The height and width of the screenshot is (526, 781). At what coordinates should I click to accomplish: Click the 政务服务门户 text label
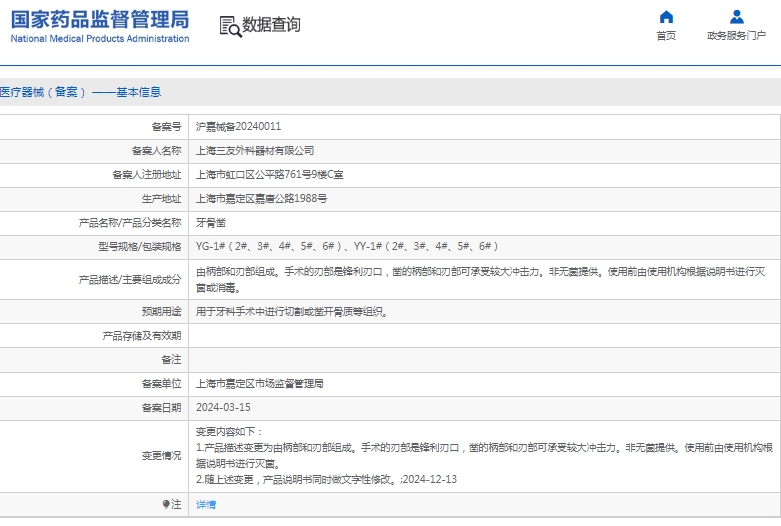(x=736, y=35)
